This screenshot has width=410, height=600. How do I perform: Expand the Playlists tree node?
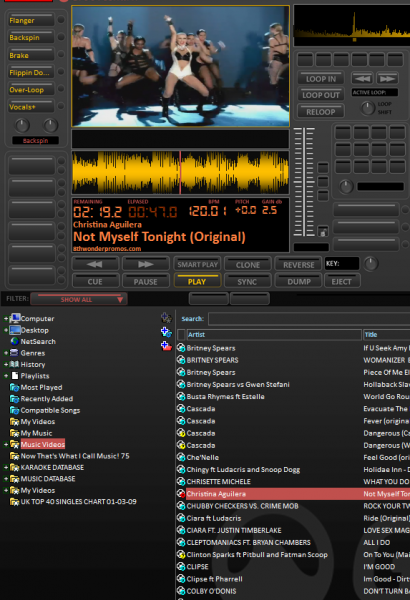pos(6,376)
